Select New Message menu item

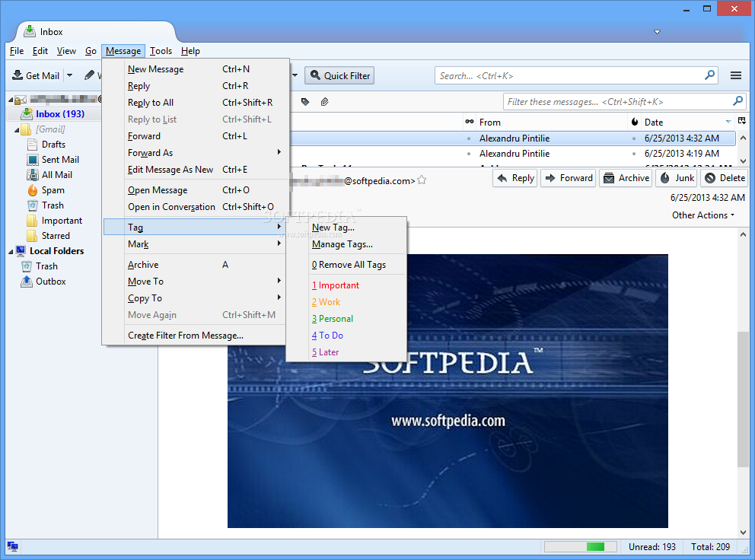[x=196, y=68]
